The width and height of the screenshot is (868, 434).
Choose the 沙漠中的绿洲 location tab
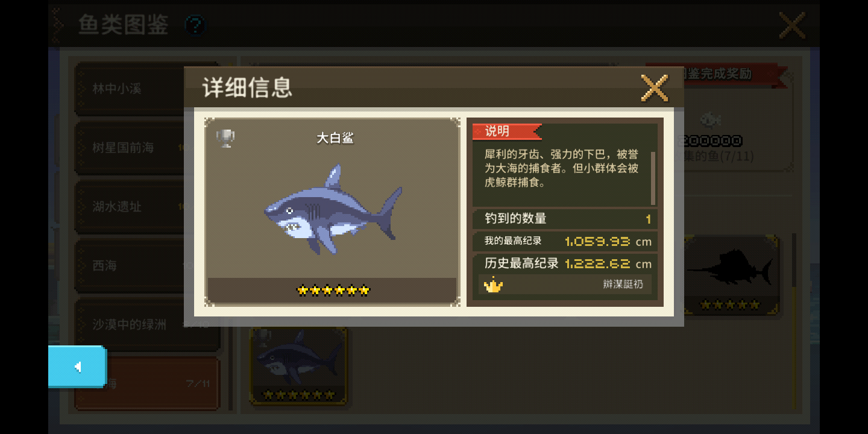(x=147, y=325)
